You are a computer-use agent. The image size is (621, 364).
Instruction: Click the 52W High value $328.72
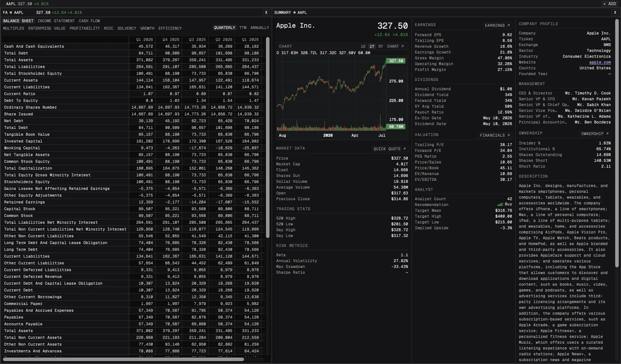point(400,218)
